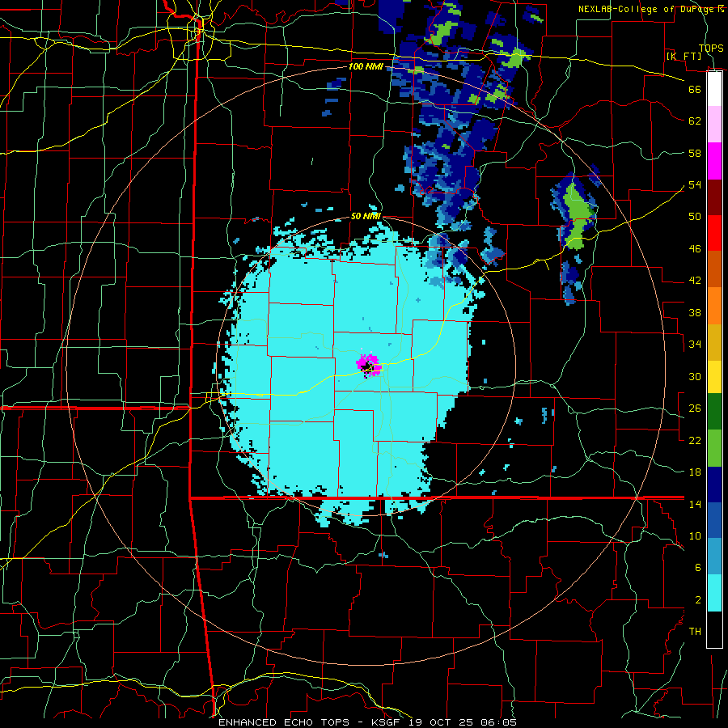The width and height of the screenshot is (728, 728).
Task: Click the '50 NMI' range ring label
Action: pyautogui.click(x=366, y=216)
